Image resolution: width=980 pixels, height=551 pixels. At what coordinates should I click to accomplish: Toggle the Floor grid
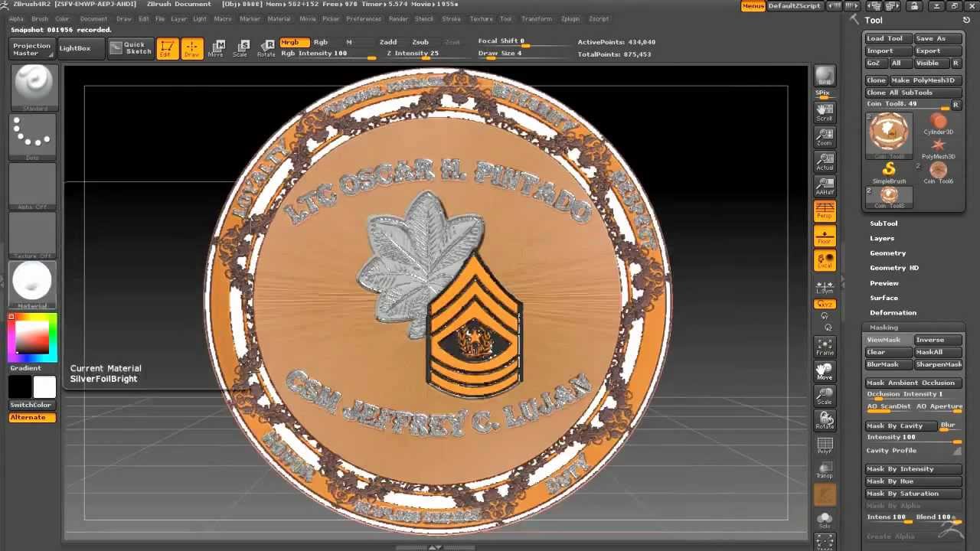(825, 236)
